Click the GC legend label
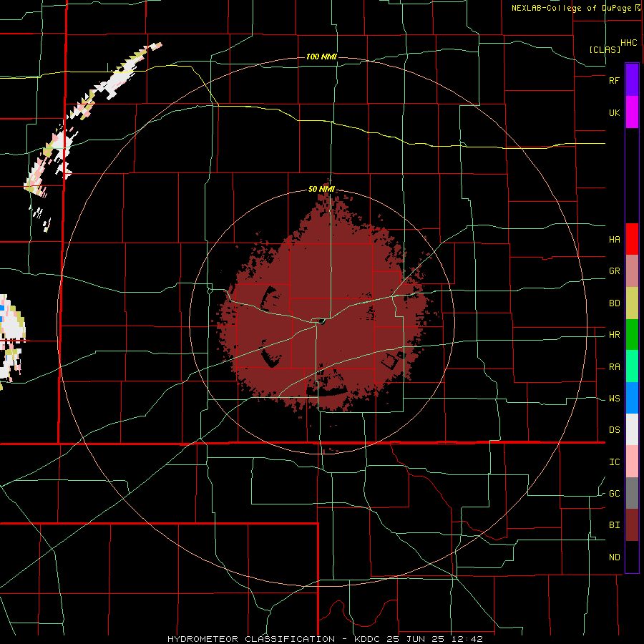The height and width of the screenshot is (644, 644). (614, 494)
